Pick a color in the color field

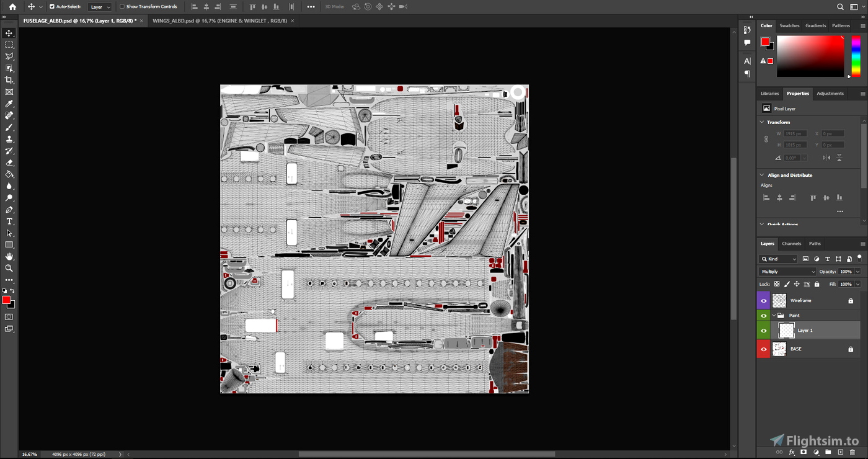tap(810, 56)
